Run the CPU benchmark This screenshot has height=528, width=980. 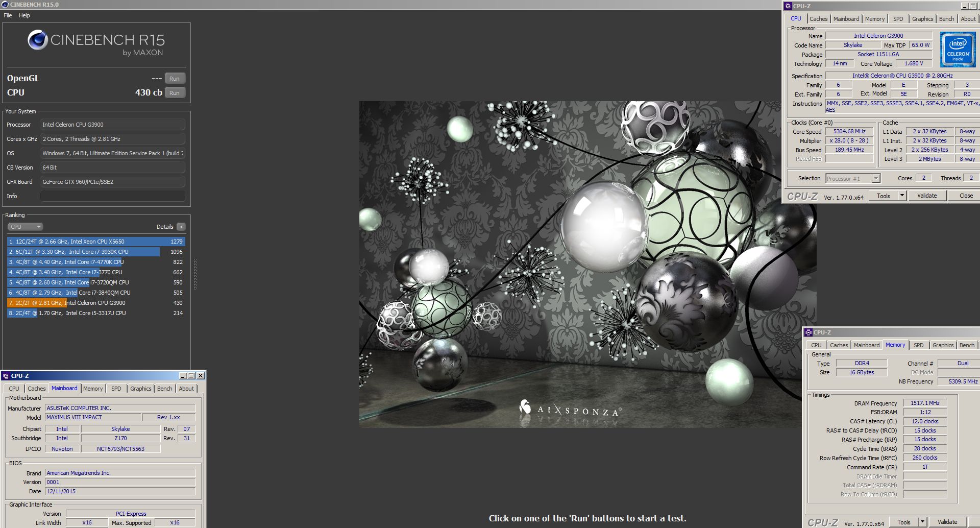pyautogui.click(x=175, y=93)
